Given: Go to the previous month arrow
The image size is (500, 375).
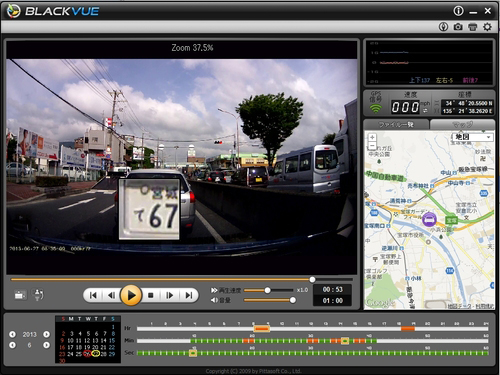Looking at the screenshot, I should click(12, 345).
